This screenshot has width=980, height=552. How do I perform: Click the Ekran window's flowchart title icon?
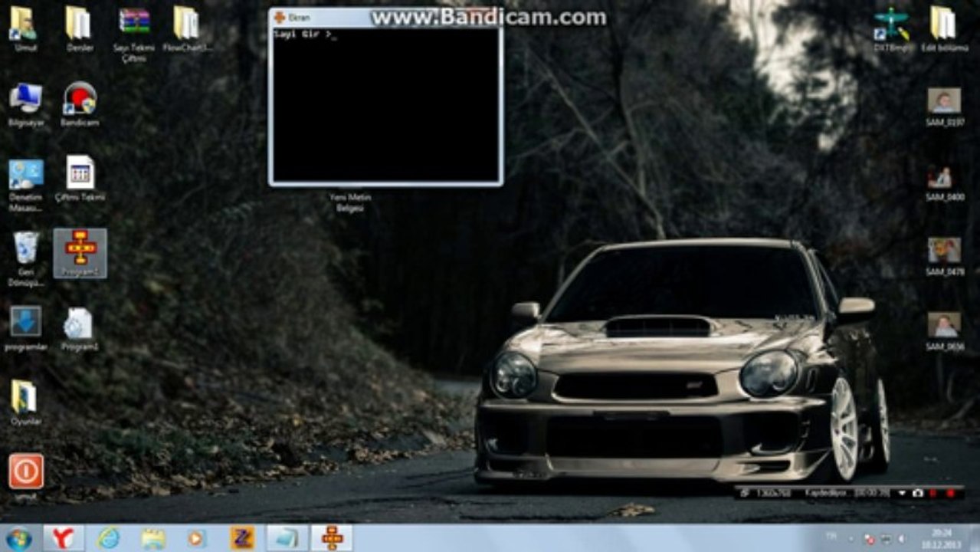(x=280, y=17)
